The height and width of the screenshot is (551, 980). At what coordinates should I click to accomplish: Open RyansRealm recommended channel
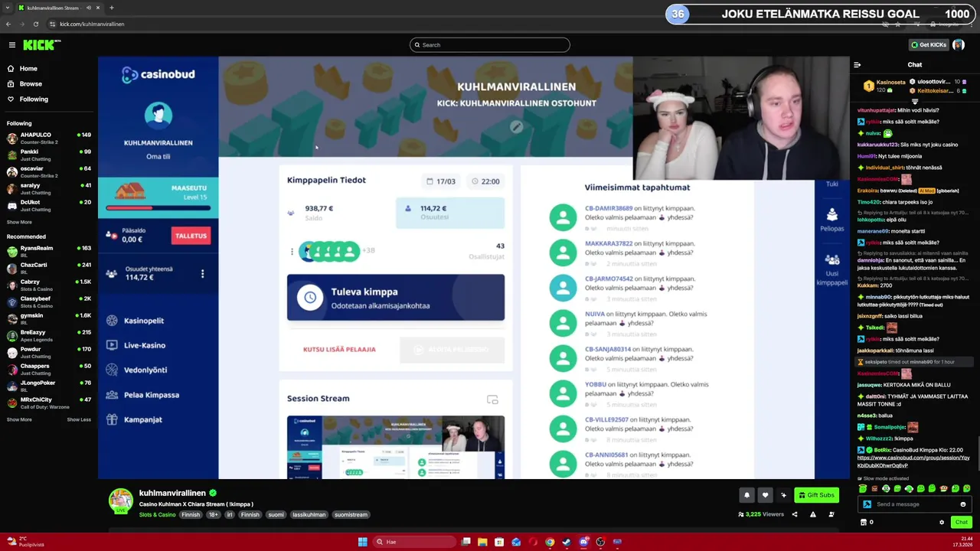click(x=49, y=252)
